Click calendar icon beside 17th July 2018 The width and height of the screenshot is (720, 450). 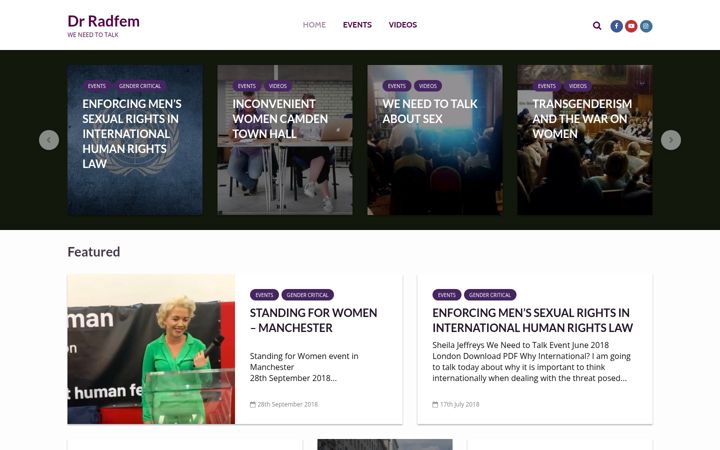(435, 405)
